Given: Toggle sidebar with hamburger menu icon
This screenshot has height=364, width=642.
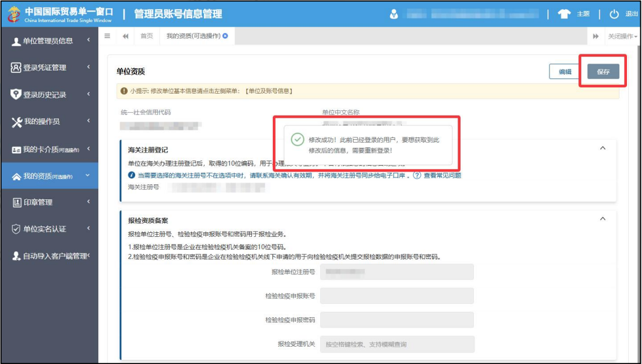Looking at the screenshot, I should pos(107,36).
